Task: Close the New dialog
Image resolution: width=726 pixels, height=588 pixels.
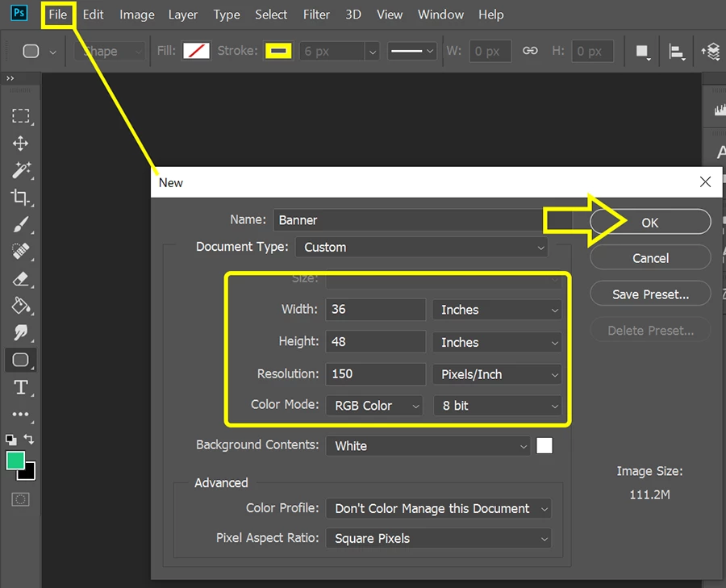Action: pos(705,182)
